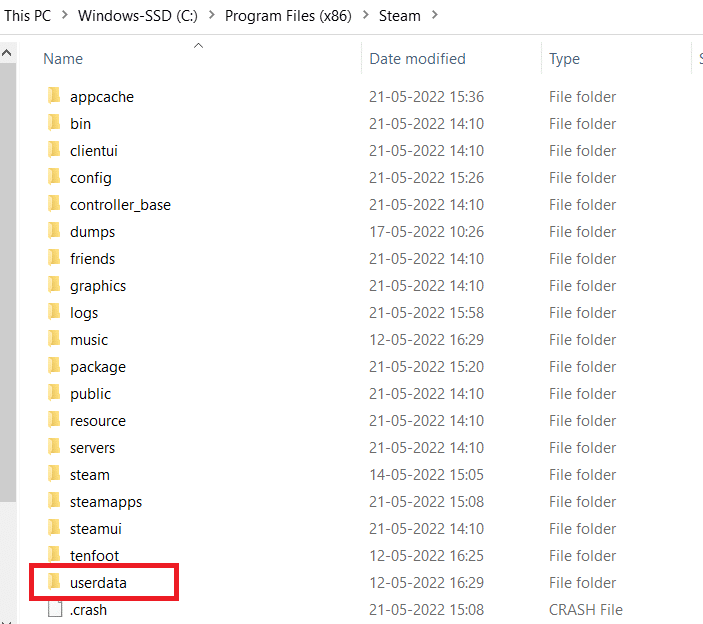This screenshot has width=703, height=624.
Task: Select the public folder name
Action: [x=90, y=394]
